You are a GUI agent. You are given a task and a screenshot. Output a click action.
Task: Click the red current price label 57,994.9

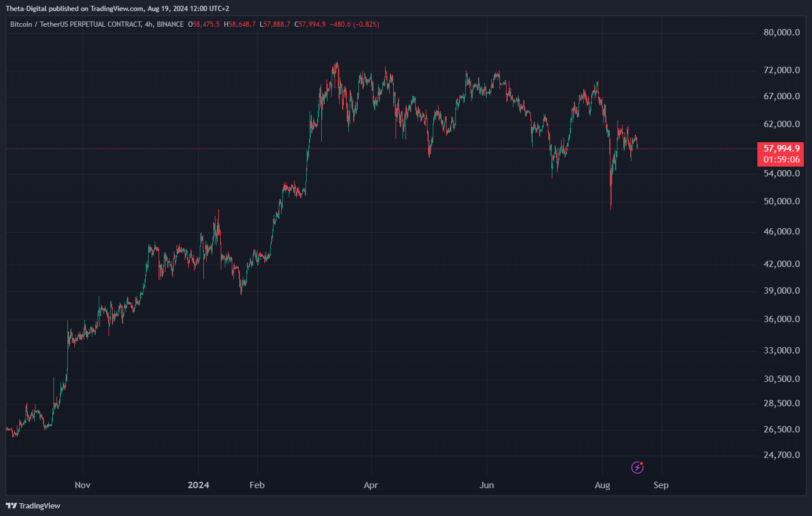click(x=780, y=149)
